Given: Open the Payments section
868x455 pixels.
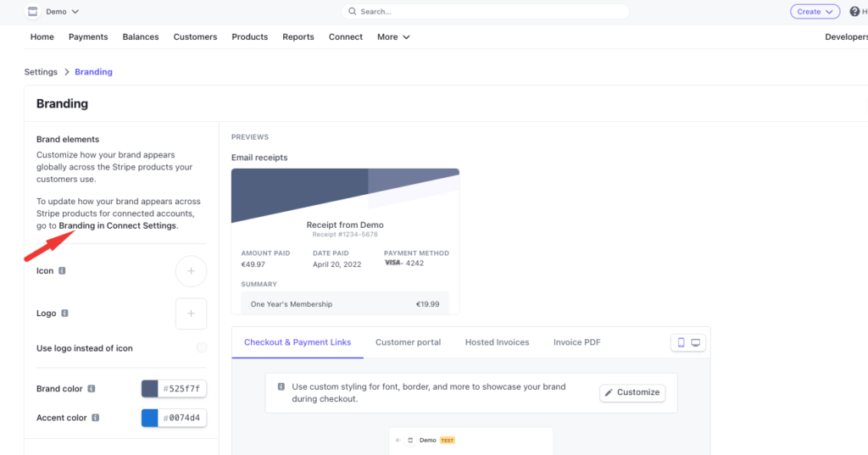Looking at the screenshot, I should pos(88,36).
